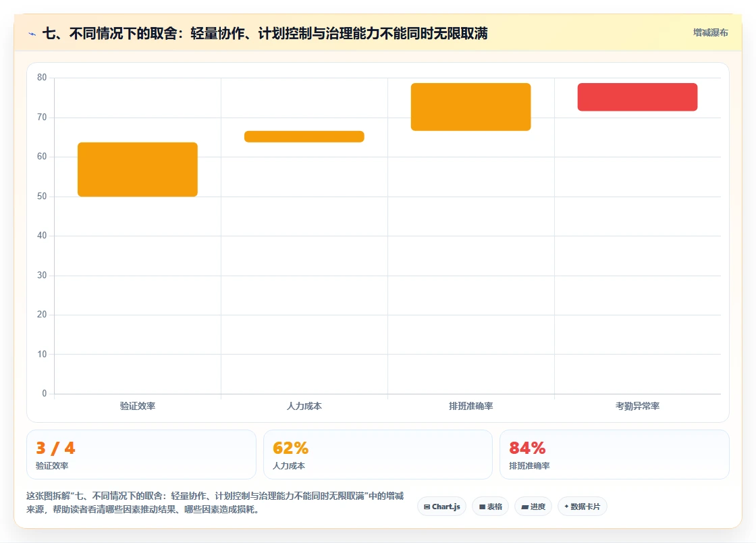This screenshot has width=756, height=543.
Task: Click the 考勤异常率 x-axis label
Action: (x=637, y=406)
